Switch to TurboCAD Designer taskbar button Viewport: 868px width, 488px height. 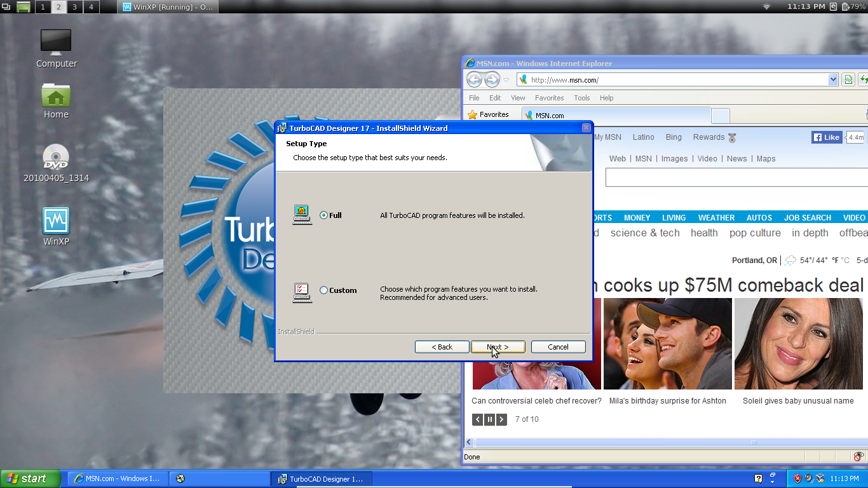[321, 478]
